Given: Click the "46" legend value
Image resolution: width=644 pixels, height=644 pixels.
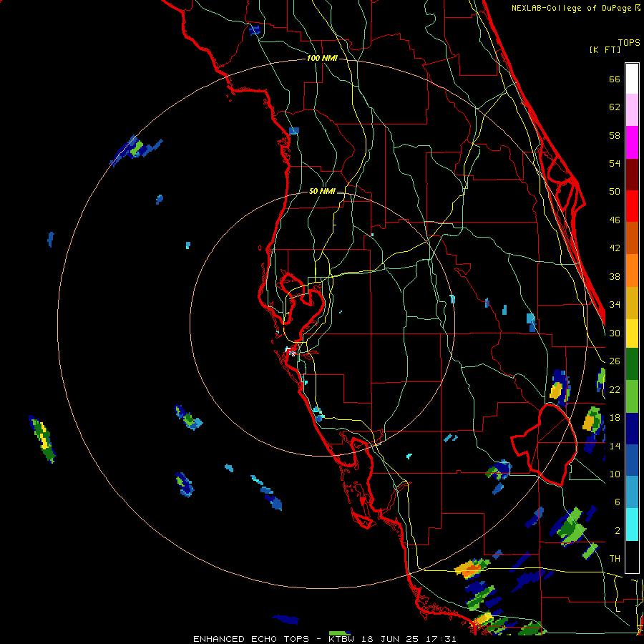Looking at the screenshot, I should click(x=615, y=220).
